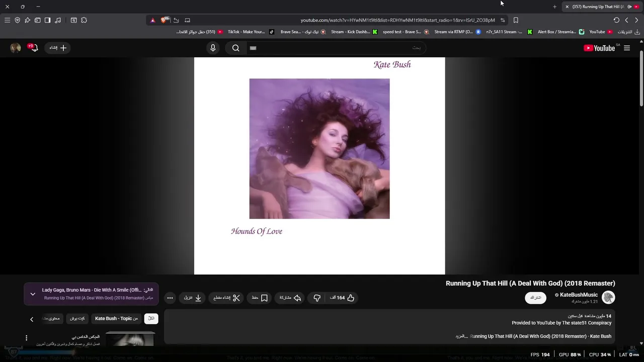
Task: Open the Brave Search bookmark
Action: coord(303,32)
